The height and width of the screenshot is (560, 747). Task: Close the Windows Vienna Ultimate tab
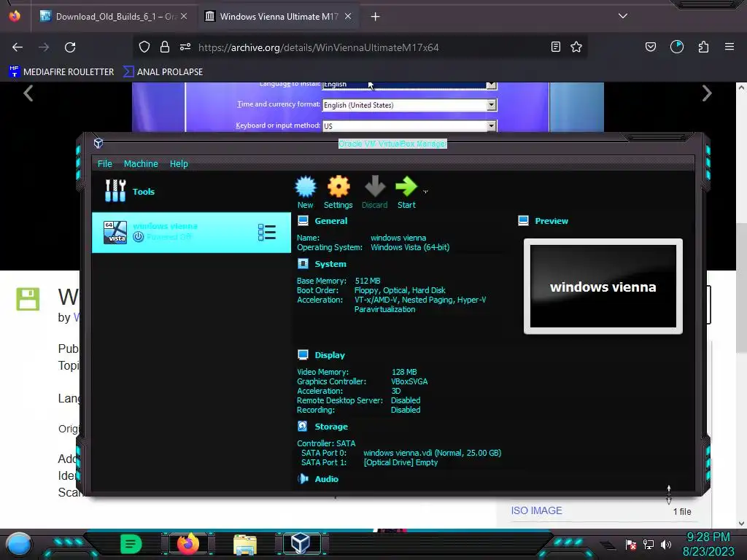pyautogui.click(x=348, y=17)
